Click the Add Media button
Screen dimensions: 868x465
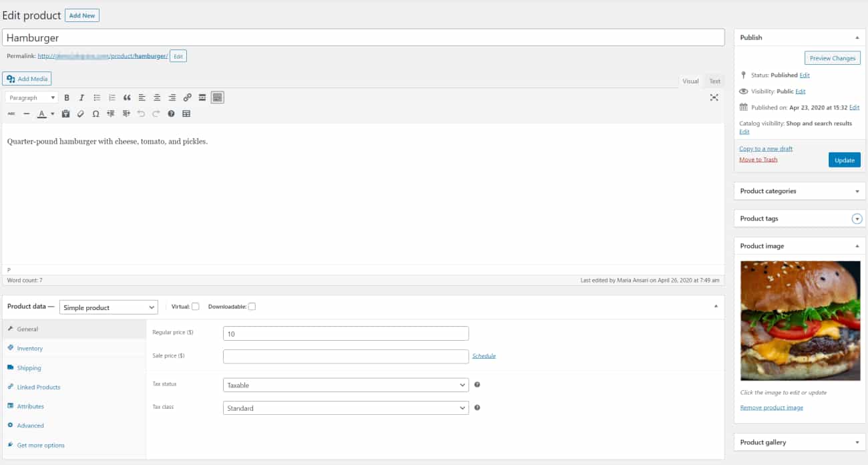27,79
